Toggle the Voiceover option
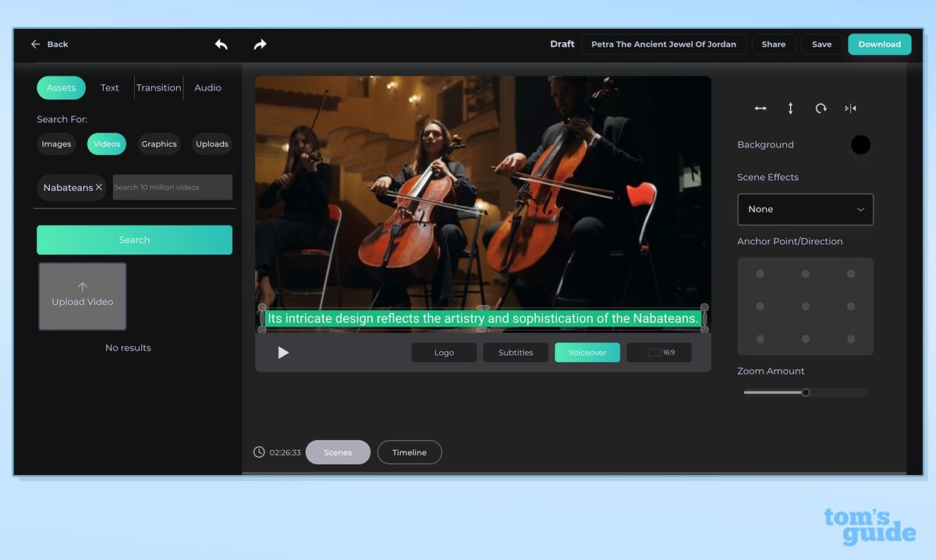The height and width of the screenshot is (560, 936). (x=587, y=352)
